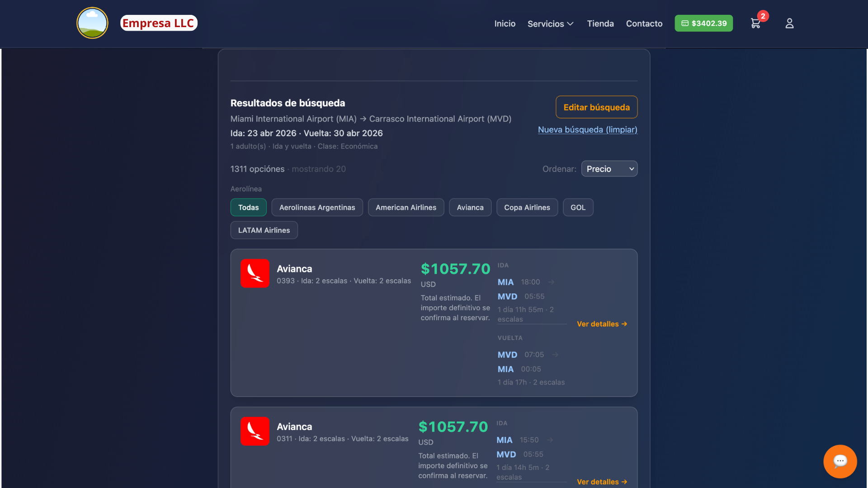Click second Avianca flight 0311 logo
The width and height of the screenshot is (868, 488).
click(x=255, y=431)
